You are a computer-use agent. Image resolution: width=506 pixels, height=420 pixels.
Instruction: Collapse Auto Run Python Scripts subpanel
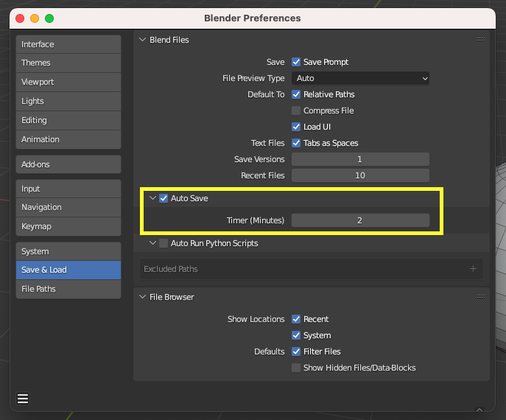[x=152, y=242]
